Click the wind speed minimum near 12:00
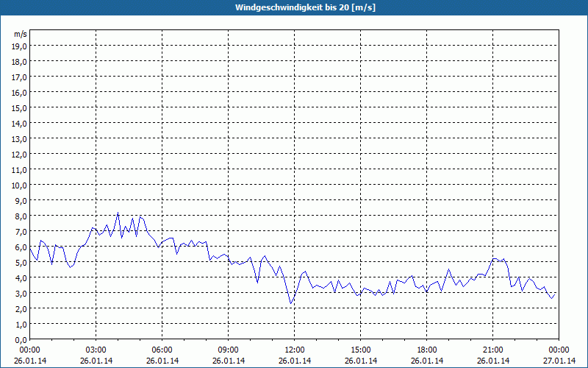 click(x=290, y=303)
